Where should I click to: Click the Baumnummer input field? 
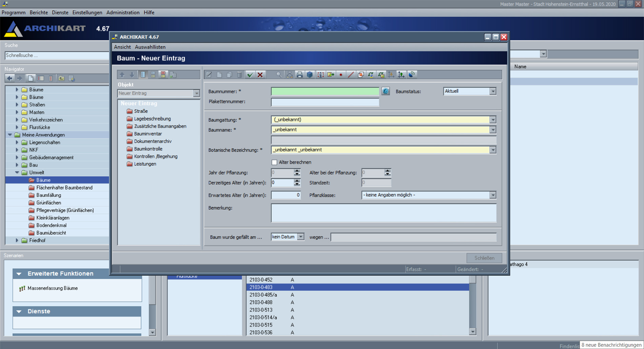325,91
